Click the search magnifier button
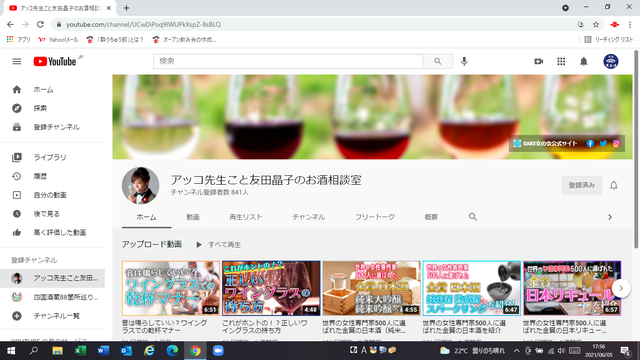Viewport: 640px width, 360px height. [x=438, y=61]
